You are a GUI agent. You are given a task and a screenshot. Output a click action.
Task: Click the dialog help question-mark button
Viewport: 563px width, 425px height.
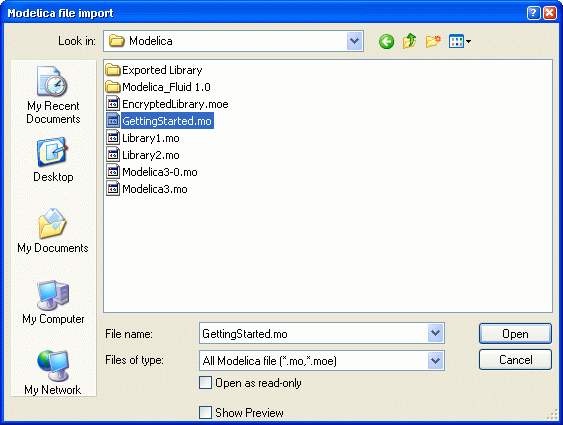(x=534, y=13)
